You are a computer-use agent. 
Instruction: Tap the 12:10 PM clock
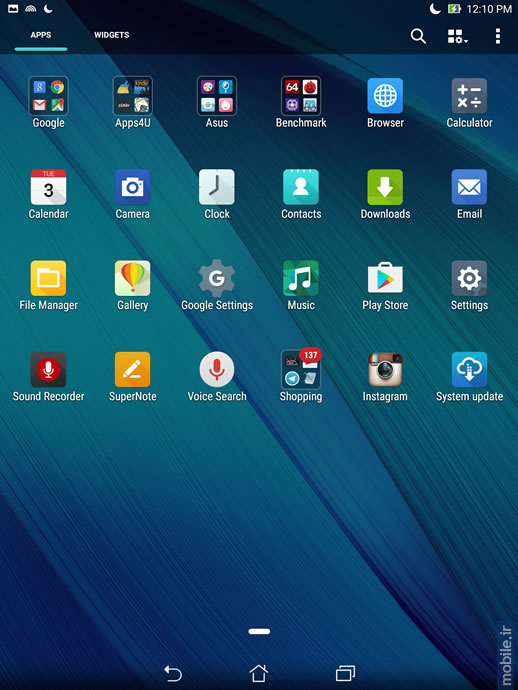tap(489, 9)
